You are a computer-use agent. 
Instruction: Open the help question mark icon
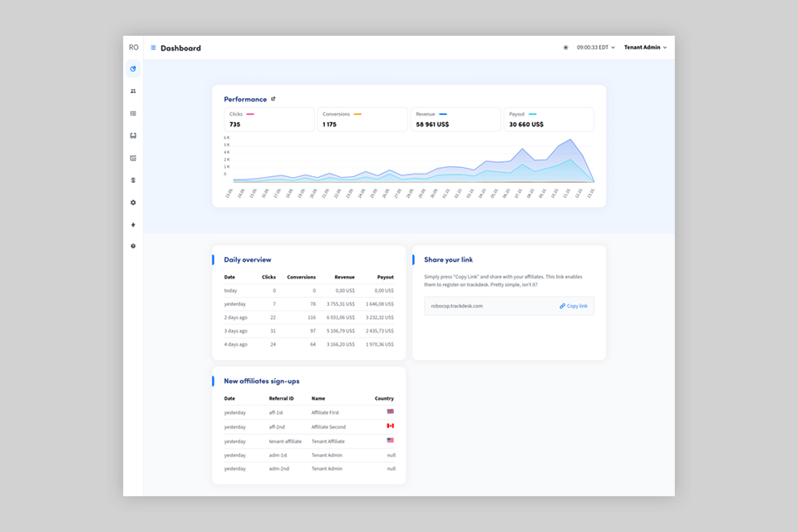[x=133, y=246]
